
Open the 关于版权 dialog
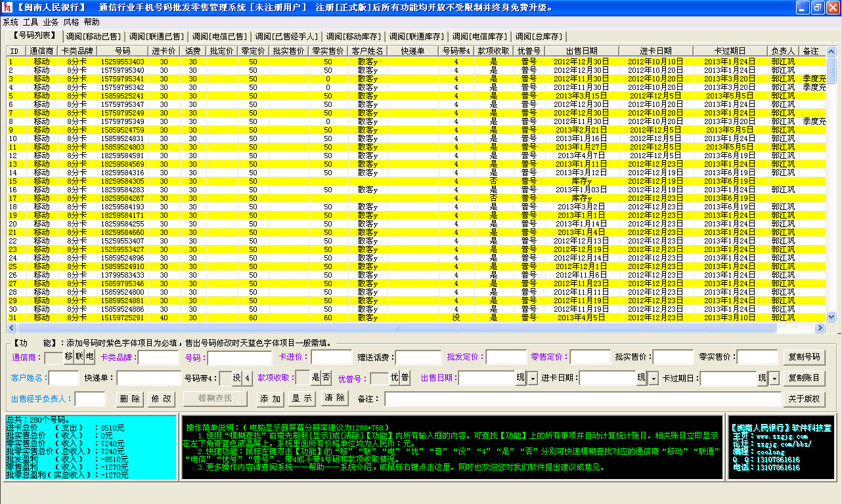(804, 399)
